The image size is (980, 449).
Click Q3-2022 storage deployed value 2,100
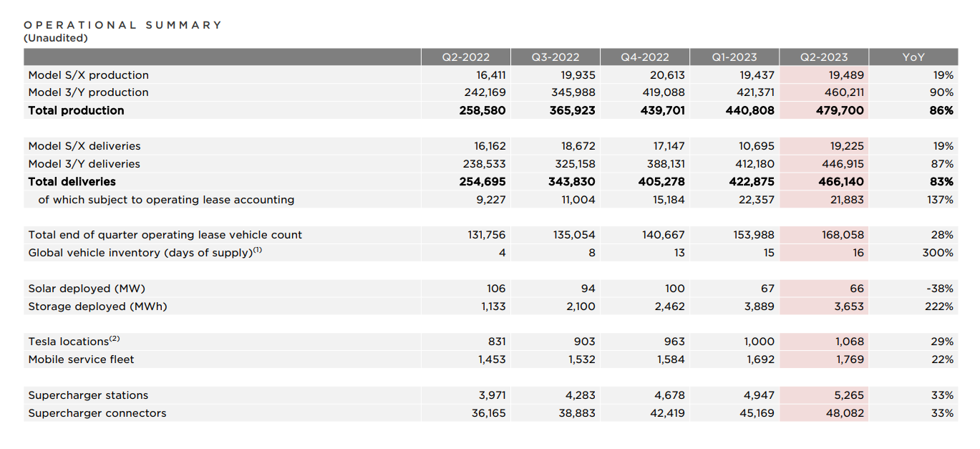click(581, 306)
